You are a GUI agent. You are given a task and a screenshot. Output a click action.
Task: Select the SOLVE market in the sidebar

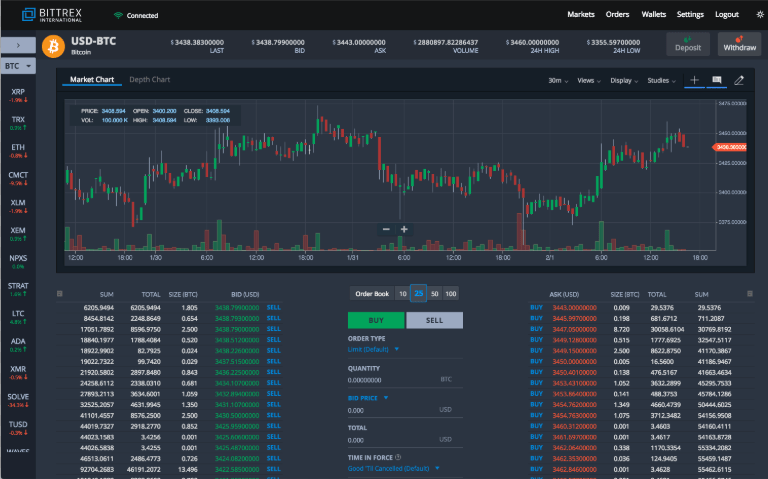[x=18, y=400]
